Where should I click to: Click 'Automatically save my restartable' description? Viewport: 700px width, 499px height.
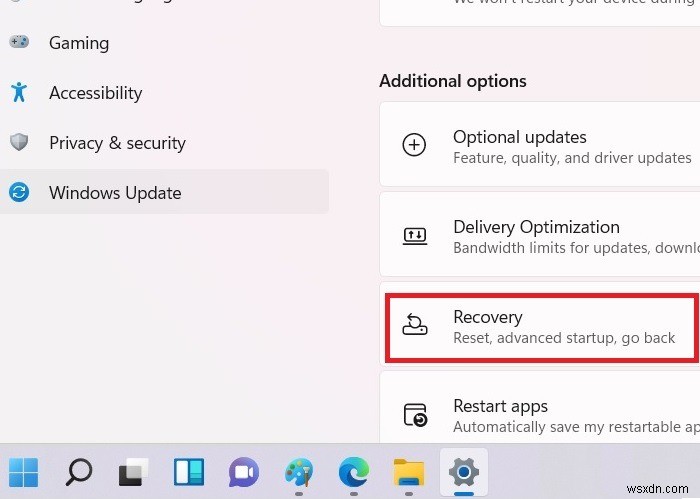coord(576,427)
